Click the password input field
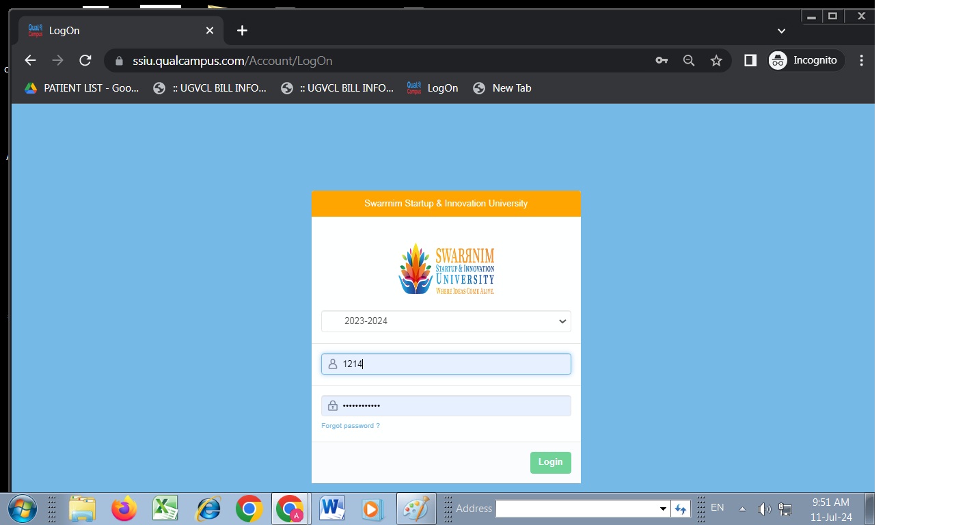The height and width of the screenshot is (525, 980). 446,405
